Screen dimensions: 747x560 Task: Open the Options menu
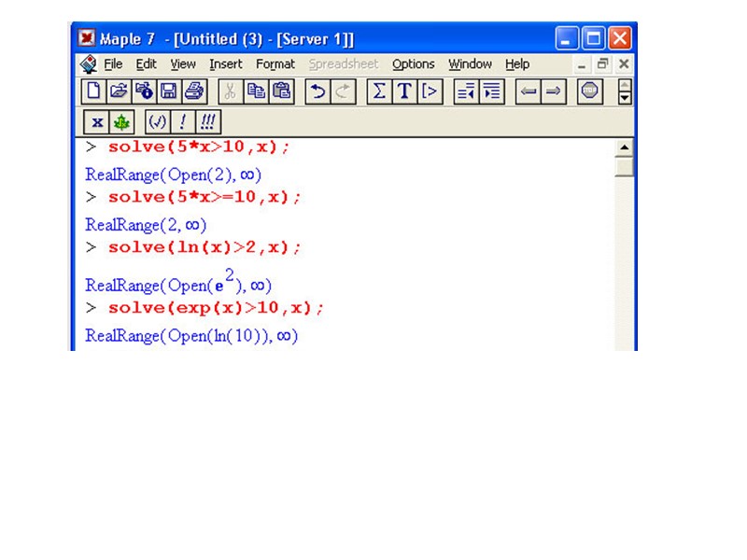414,63
